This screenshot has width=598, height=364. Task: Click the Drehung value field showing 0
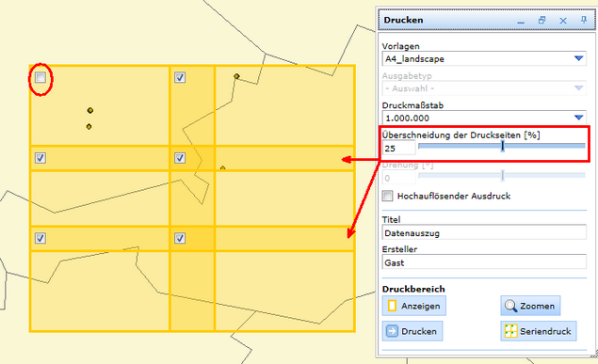399,178
